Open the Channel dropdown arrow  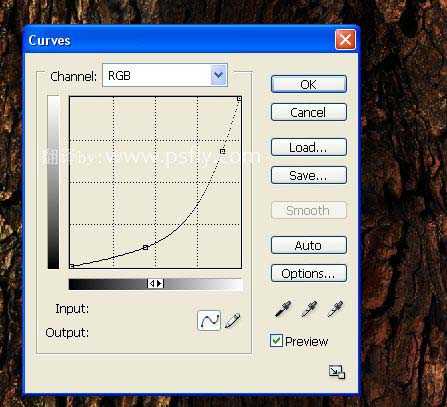point(219,75)
